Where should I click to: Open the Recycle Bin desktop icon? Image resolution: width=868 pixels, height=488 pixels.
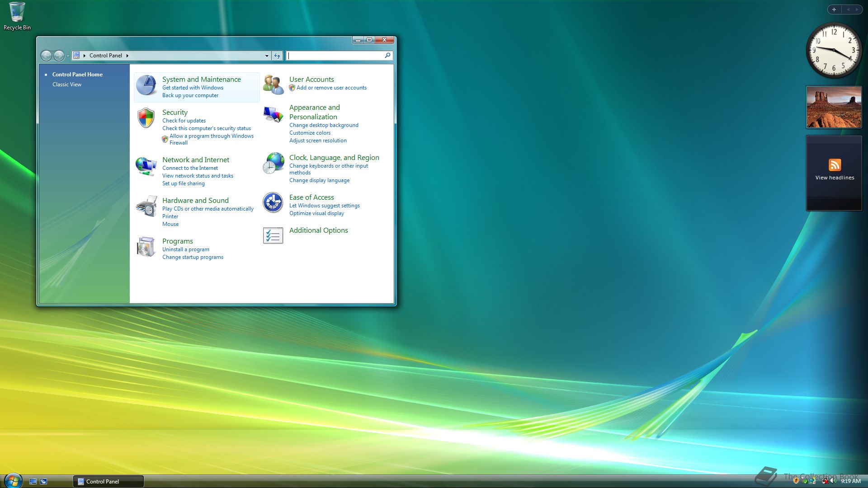(17, 16)
